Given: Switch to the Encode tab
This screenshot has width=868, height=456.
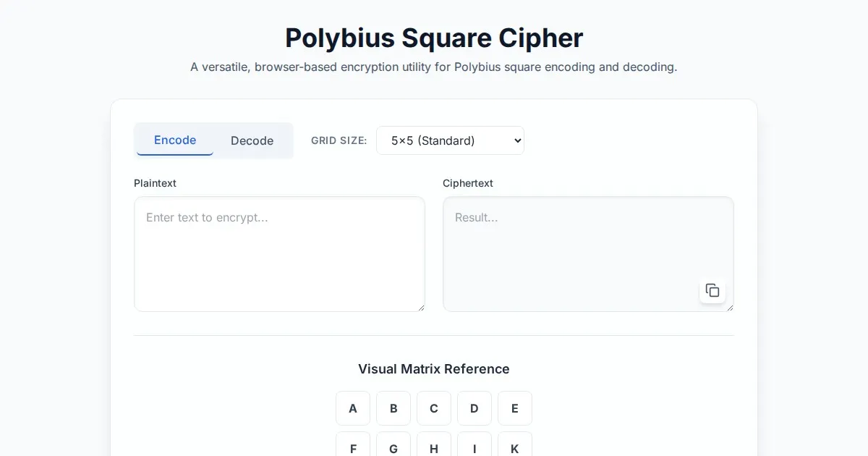Looking at the screenshot, I should point(175,140).
